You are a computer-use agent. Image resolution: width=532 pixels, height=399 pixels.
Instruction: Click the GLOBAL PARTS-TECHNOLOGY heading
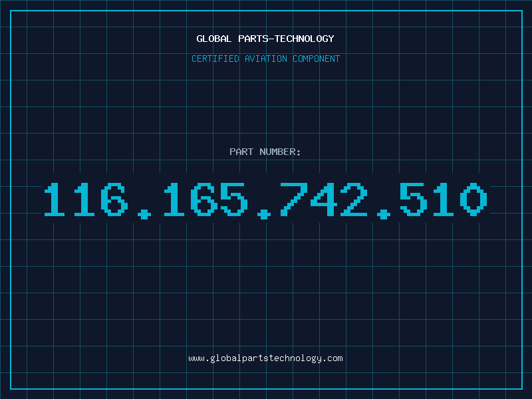(265, 39)
